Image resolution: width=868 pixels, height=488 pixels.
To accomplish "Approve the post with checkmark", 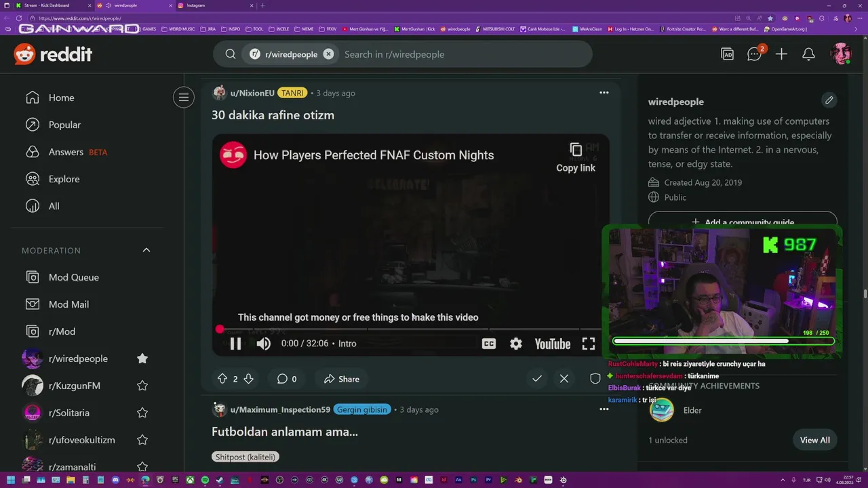I will [x=537, y=379].
